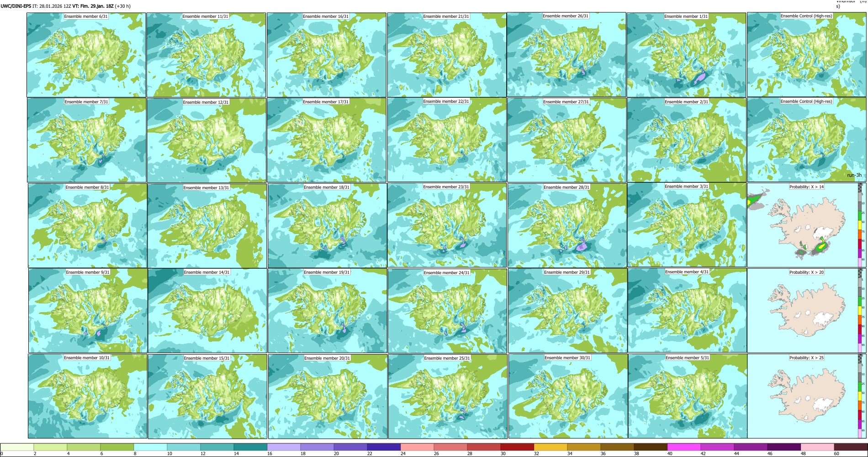Open the Ensemble member 6/31 wind map
The width and height of the screenshot is (868, 457).
coord(86,55)
